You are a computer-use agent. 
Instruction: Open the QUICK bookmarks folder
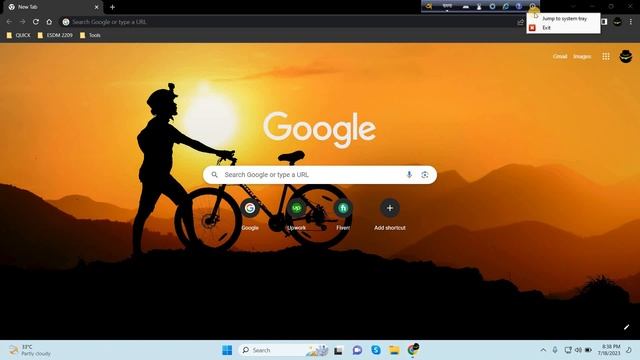(x=18, y=35)
